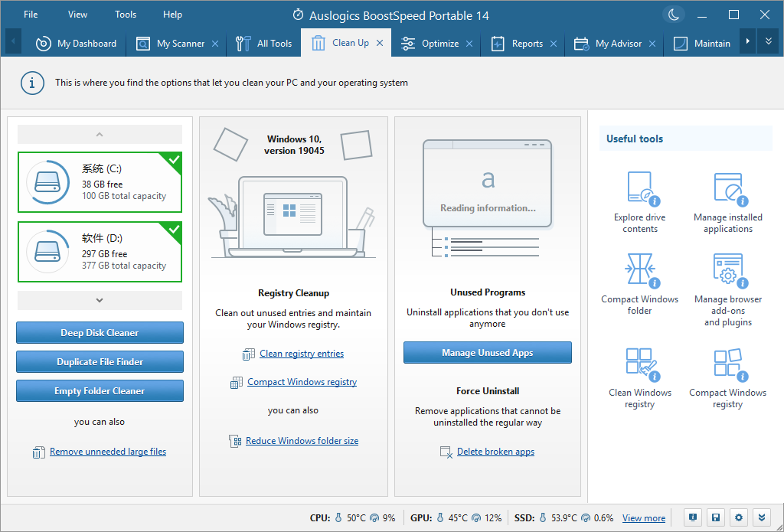Open settings via the gear icon in the status bar
This screenshot has width=784, height=532.
[x=739, y=517]
